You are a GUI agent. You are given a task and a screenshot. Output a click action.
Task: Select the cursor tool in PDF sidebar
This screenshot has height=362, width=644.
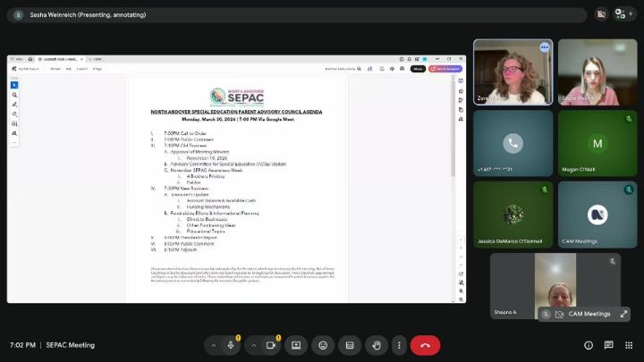(14, 85)
